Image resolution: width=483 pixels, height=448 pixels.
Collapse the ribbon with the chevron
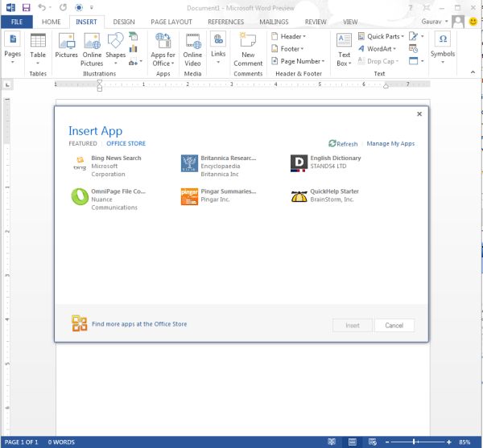tap(473, 72)
